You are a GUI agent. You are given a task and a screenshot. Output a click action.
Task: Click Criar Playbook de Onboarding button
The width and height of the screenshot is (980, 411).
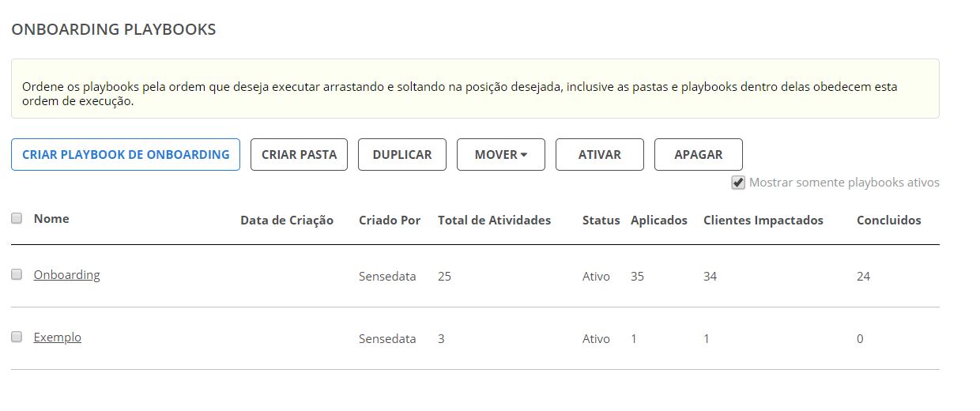click(x=126, y=155)
